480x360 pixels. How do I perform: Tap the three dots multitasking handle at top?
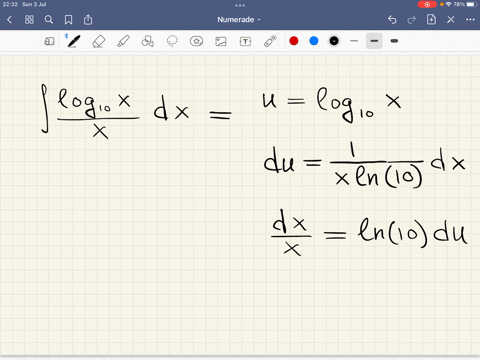[x=240, y=5]
